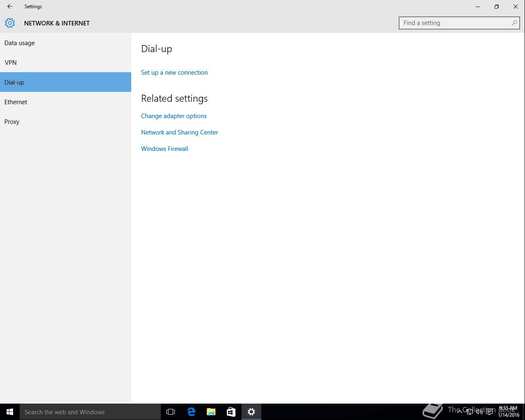Open the volume tray icon
Image resolution: width=525 pixels, height=420 pixels.
point(479,412)
